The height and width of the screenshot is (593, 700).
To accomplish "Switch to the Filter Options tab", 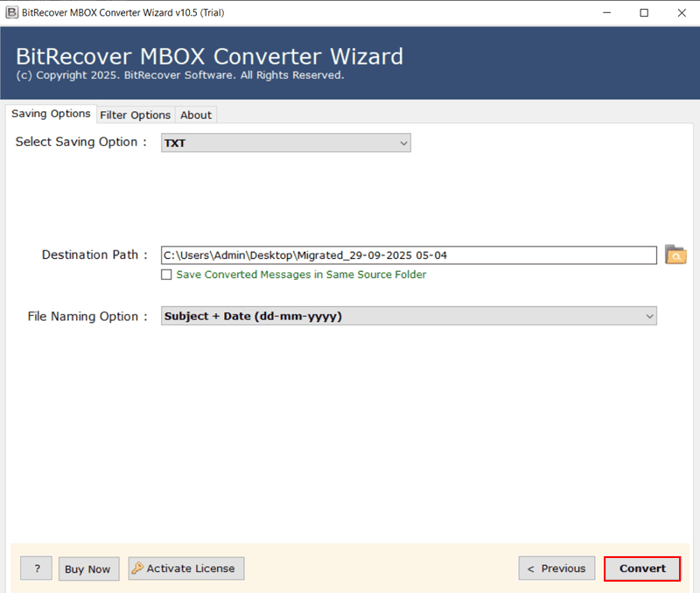I will coord(136,115).
